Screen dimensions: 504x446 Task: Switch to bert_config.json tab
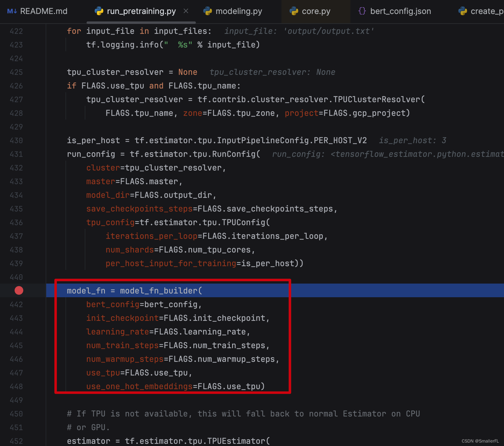395,11
